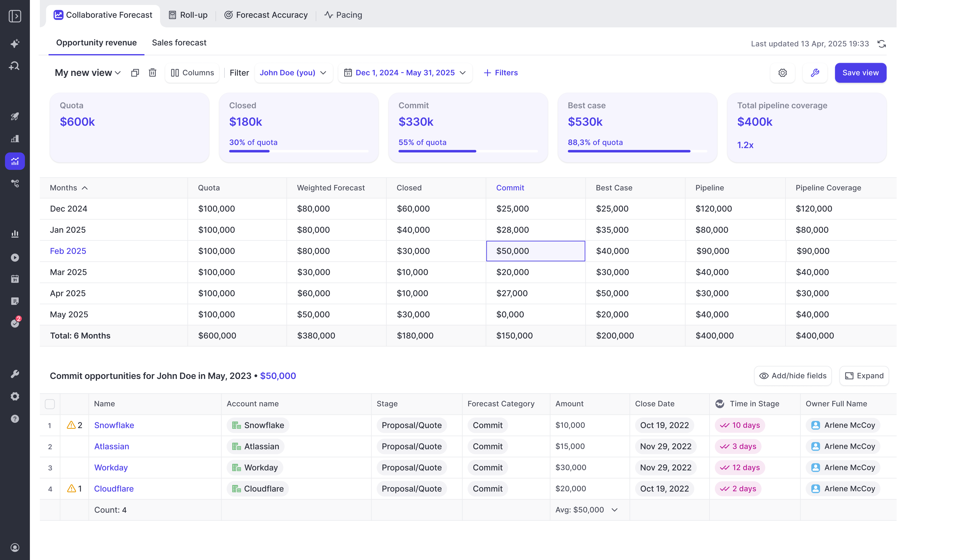The height and width of the screenshot is (560, 962).
Task: Open Add/hide fields visibility options
Action: (x=792, y=376)
